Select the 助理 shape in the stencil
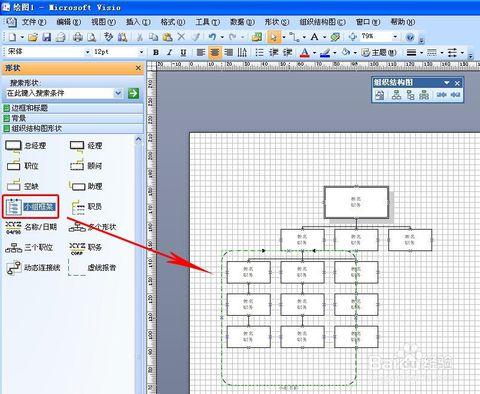 [86, 186]
